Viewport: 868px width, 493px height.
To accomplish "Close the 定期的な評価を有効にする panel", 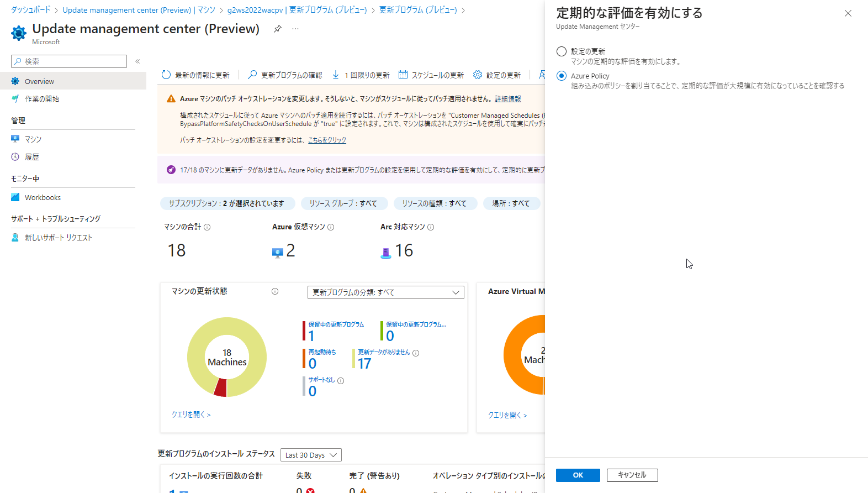I will coord(848,13).
